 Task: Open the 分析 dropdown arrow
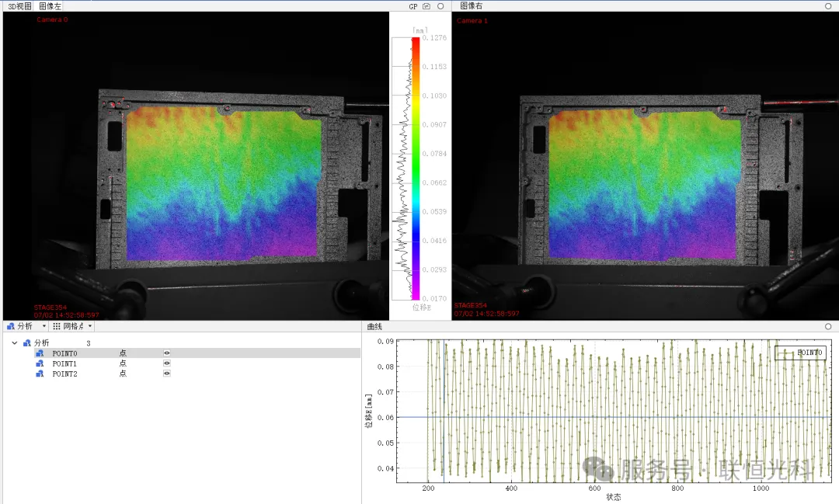click(x=44, y=327)
